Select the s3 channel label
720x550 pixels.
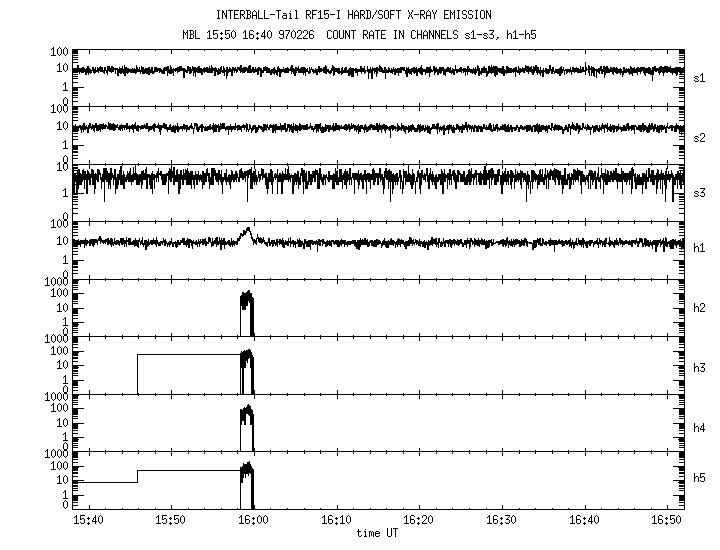click(700, 191)
